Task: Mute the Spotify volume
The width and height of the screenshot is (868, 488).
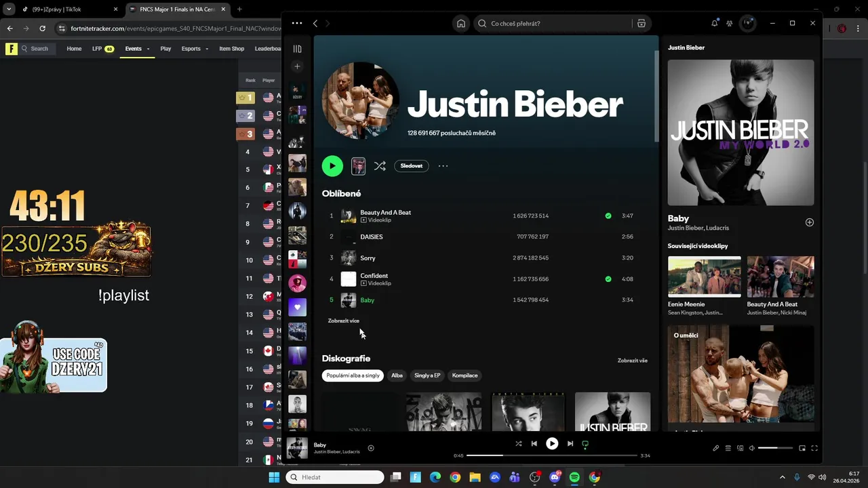Action: (x=751, y=448)
